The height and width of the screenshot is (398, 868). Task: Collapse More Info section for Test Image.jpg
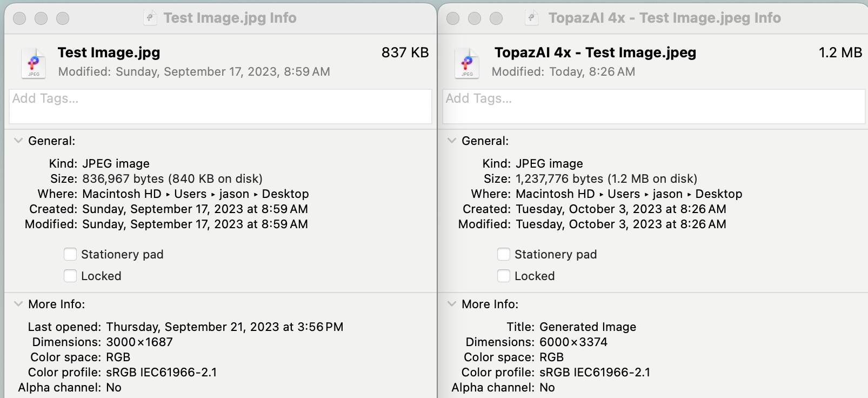click(18, 304)
